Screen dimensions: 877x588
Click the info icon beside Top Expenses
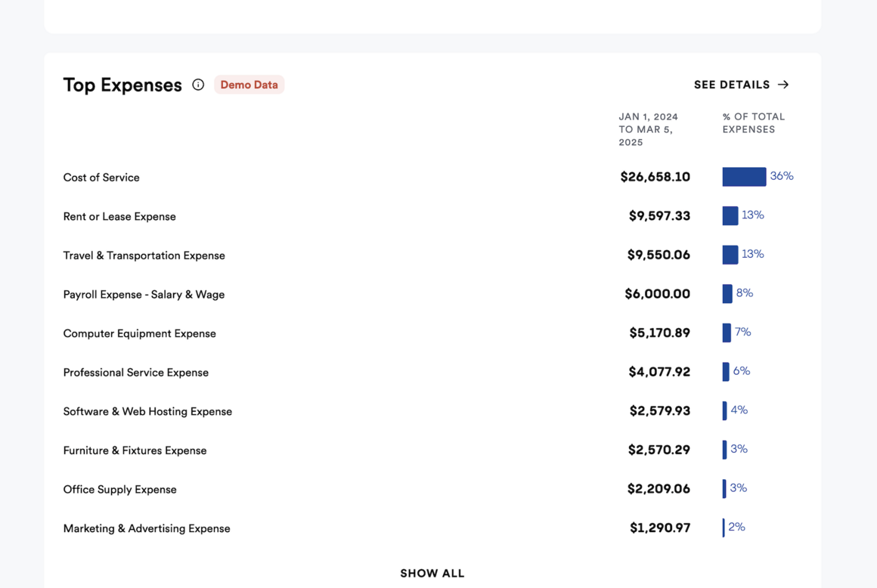pos(198,85)
